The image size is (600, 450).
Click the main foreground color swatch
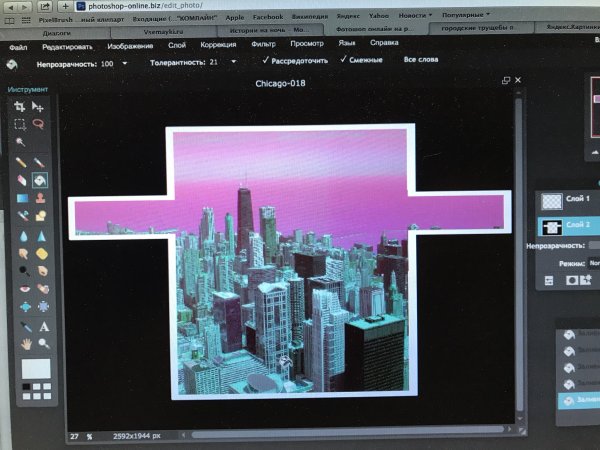pos(34,369)
